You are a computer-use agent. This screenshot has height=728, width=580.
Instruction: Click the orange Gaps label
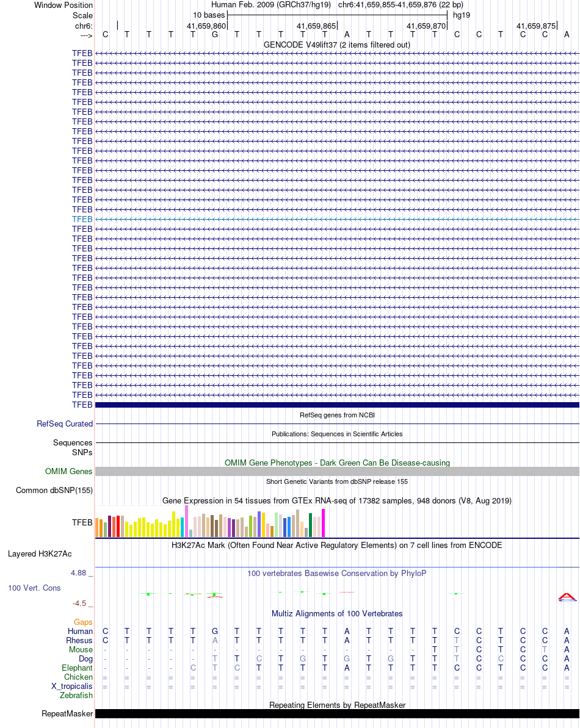(83, 622)
